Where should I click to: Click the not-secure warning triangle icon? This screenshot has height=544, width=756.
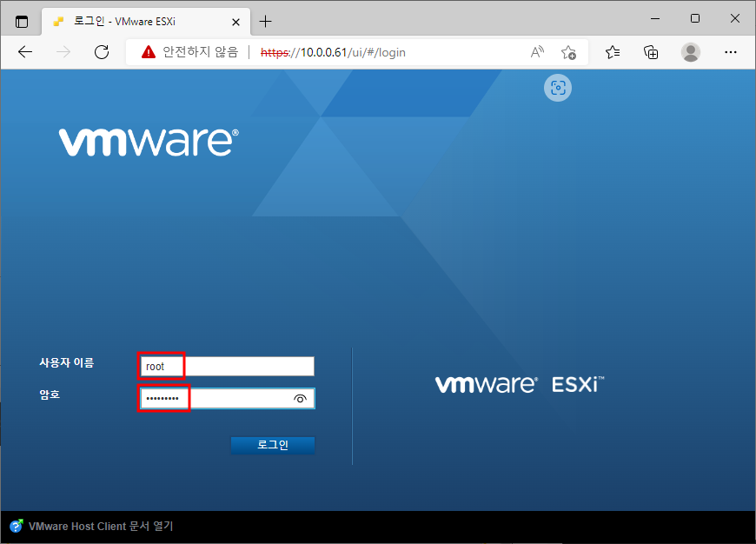(149, 51)
